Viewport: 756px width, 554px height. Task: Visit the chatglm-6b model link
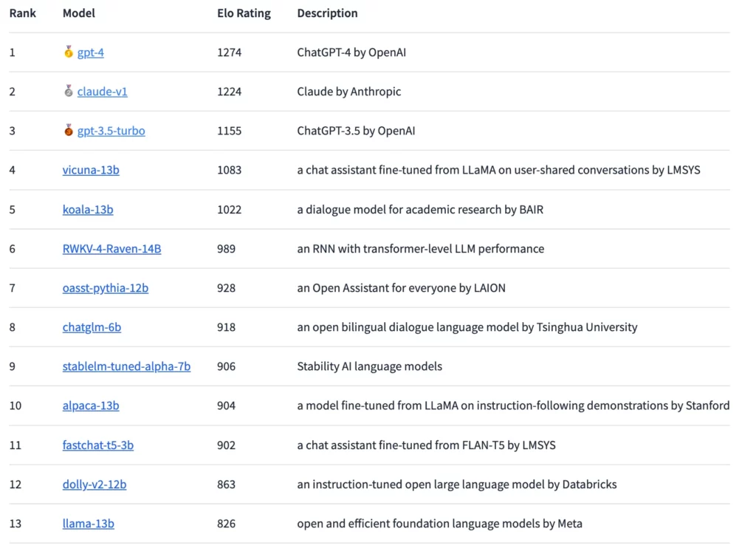pos(92,327)
